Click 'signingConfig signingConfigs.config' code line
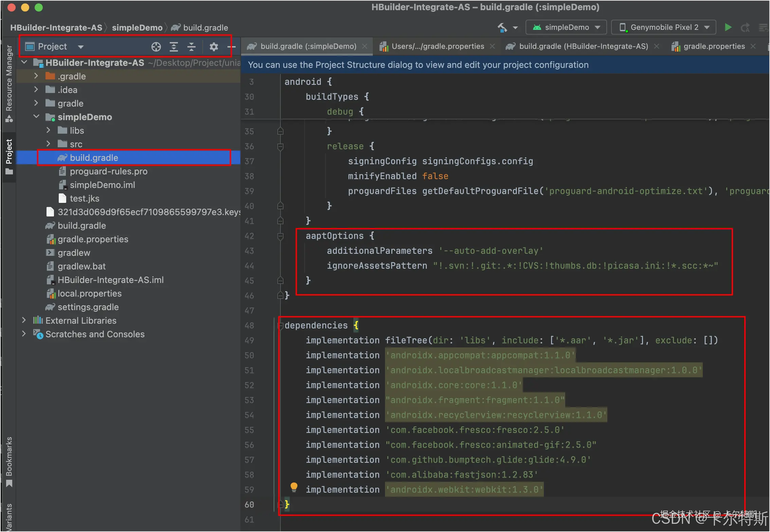This screenshot has width=770, height=532. click(440, 161)
